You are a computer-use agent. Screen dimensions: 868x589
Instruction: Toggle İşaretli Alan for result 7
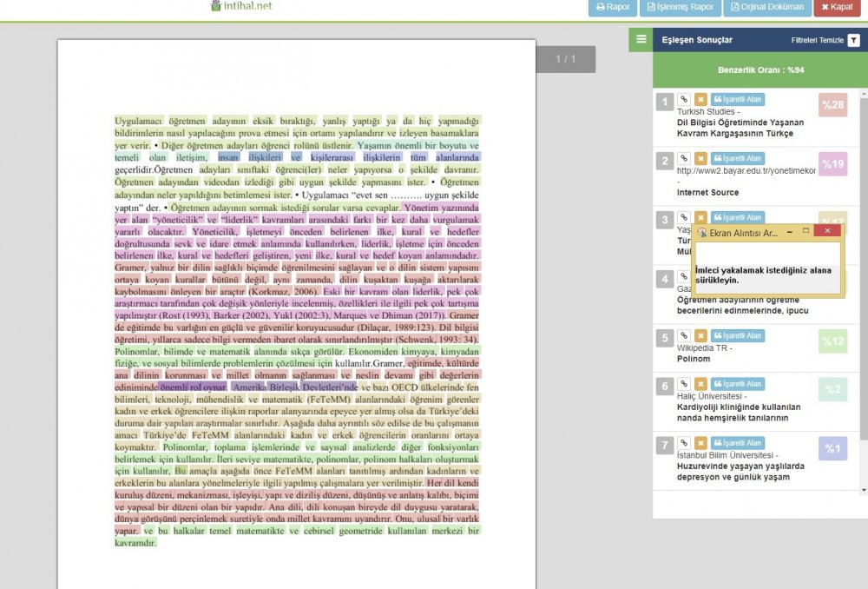point(737,443)
